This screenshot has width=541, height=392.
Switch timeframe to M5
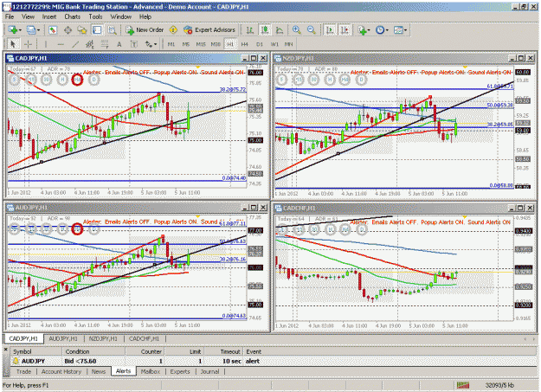pyautogui.click(x=186, y=44)
